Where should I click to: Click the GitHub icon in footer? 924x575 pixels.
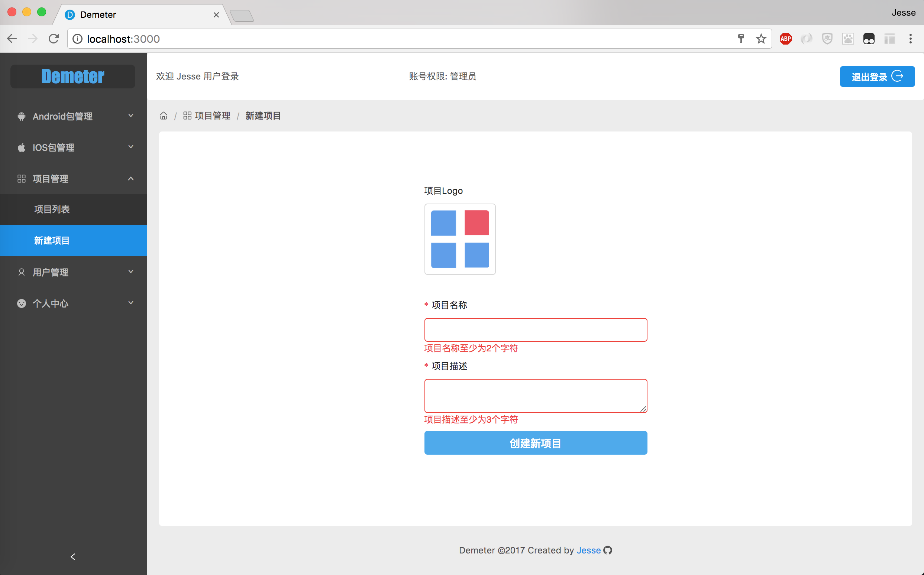pyautogui.click(x=608, y=550)
